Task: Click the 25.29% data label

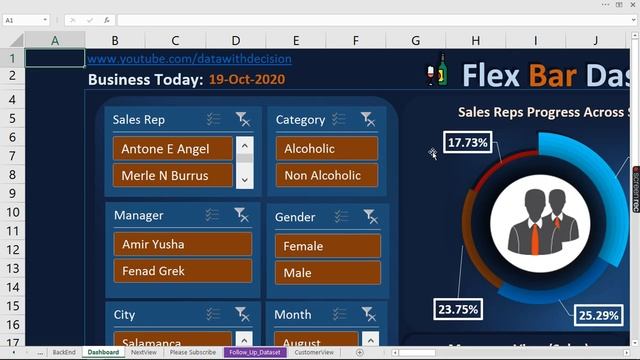Action: click(598, 315)
